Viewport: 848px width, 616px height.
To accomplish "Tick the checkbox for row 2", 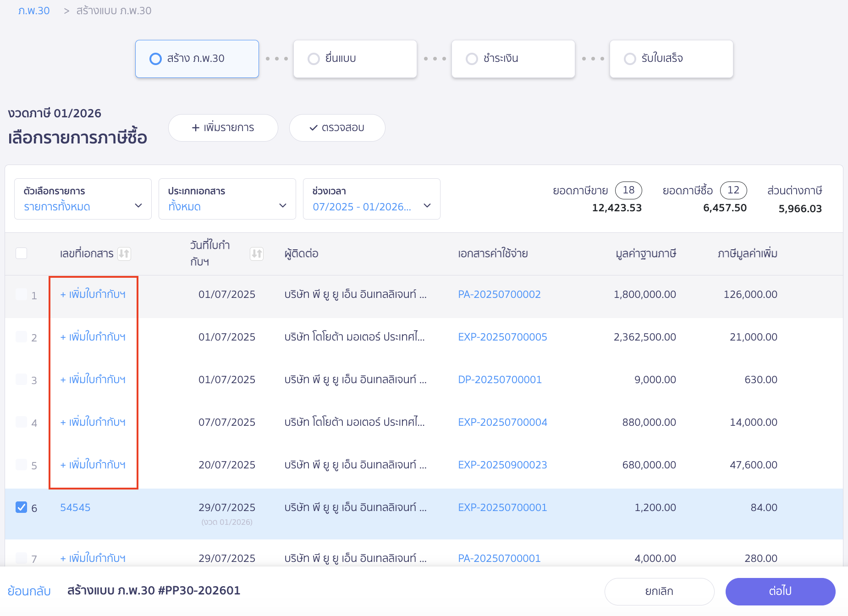I will point(22,337).
